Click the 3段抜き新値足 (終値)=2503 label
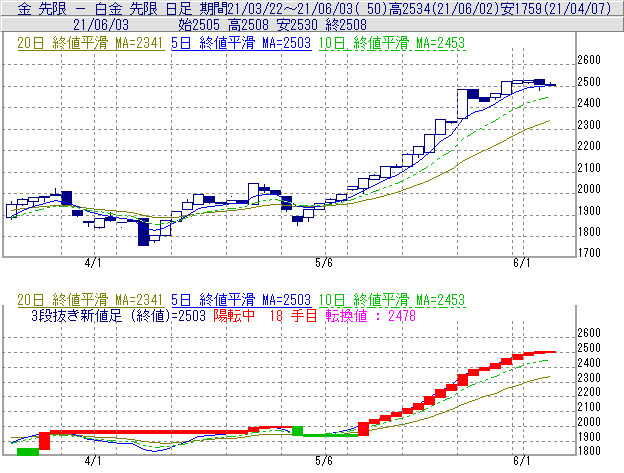 click(119, 316)
